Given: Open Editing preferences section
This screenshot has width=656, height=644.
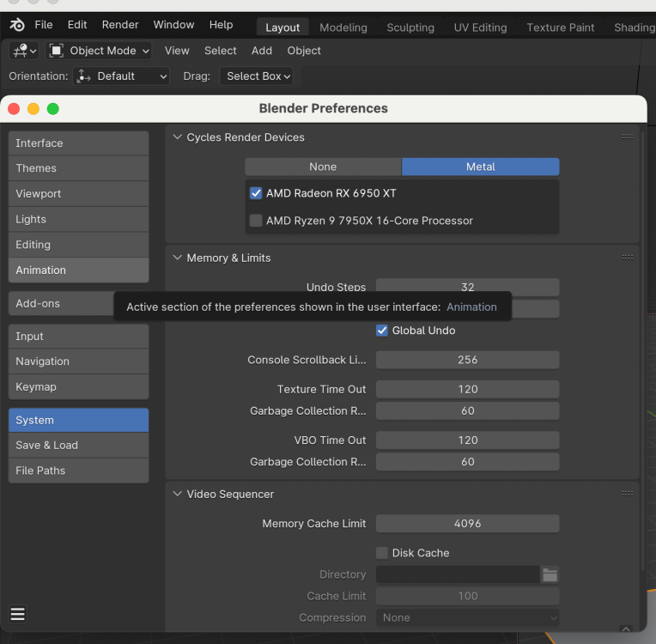Looking at the screenshot, I should (79, 245).
